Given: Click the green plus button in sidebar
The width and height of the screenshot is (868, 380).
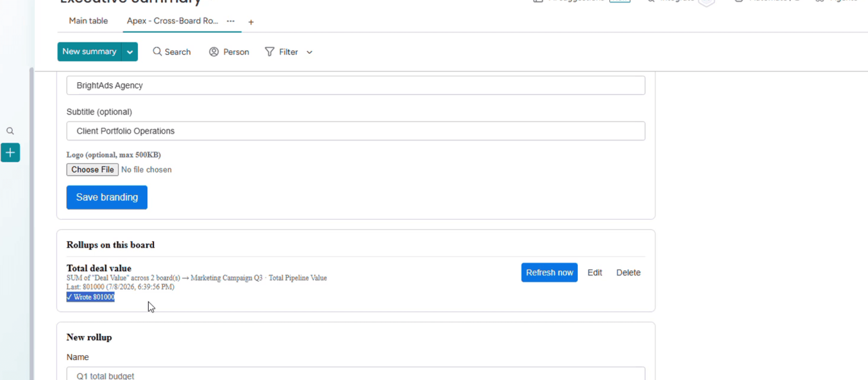Looking at the screenshot, I should [10, 152].
